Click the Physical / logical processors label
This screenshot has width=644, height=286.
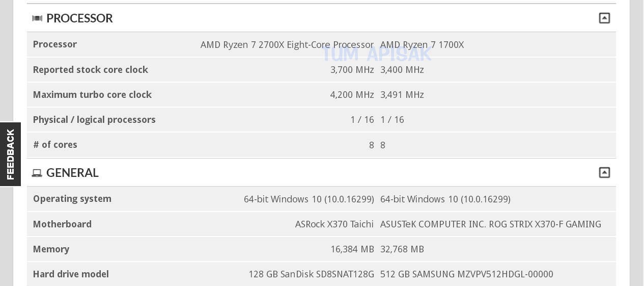94,120
